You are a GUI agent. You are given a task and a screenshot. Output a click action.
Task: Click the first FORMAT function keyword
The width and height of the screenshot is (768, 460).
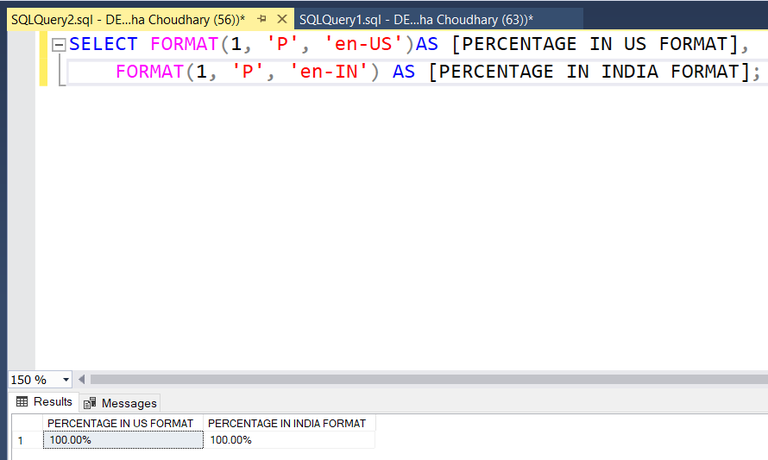pyautogui.click(x=184, y=44)
